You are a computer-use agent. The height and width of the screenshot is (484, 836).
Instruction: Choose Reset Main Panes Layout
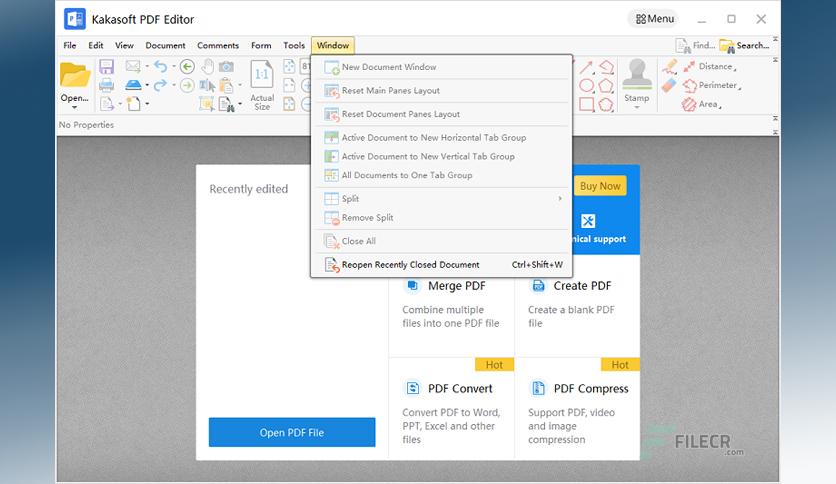click(441, 91)
